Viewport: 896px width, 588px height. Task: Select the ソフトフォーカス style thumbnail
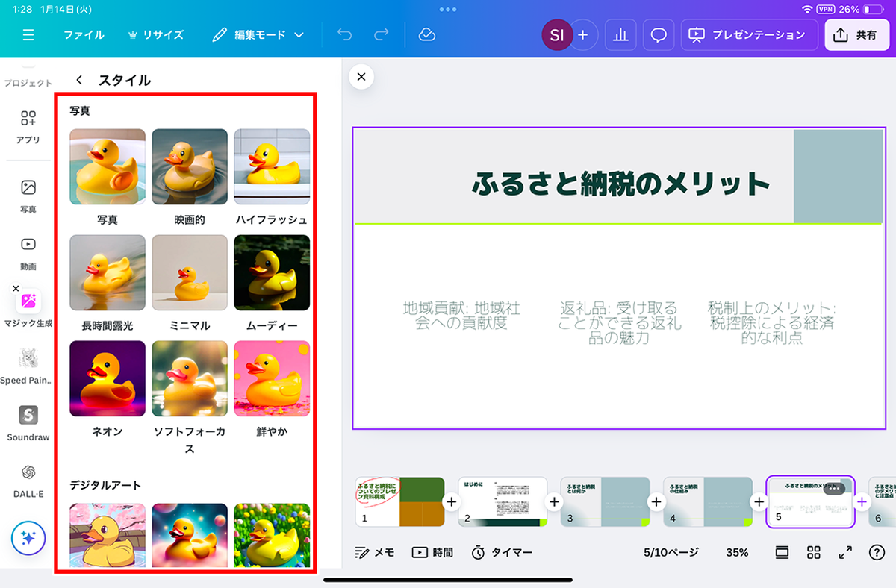(x=190, y=378)
